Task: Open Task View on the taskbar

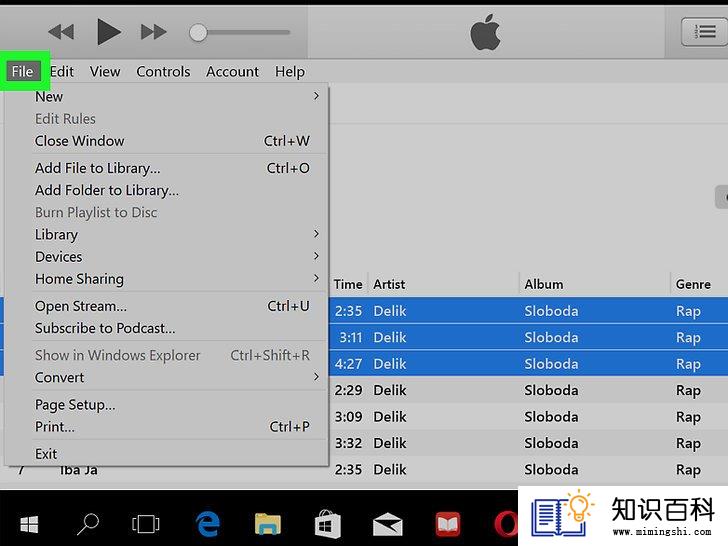Action: (146, 525)
